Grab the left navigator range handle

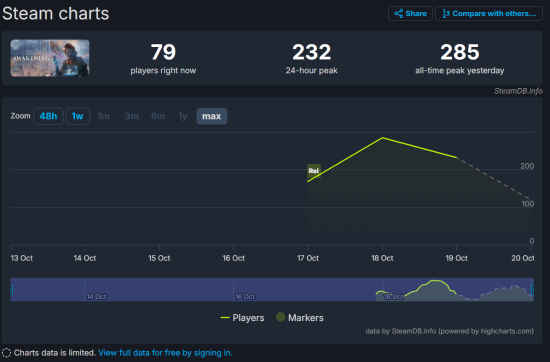click(11, 290)
